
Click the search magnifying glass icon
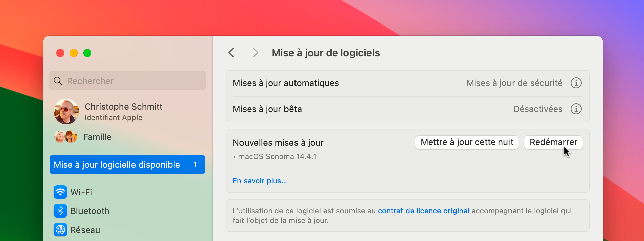58,81
